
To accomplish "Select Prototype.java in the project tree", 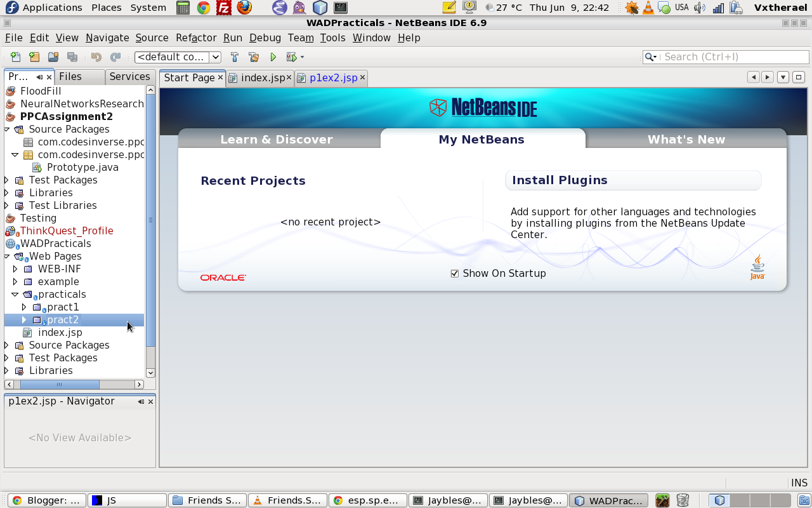I will (x=82, y=167).
